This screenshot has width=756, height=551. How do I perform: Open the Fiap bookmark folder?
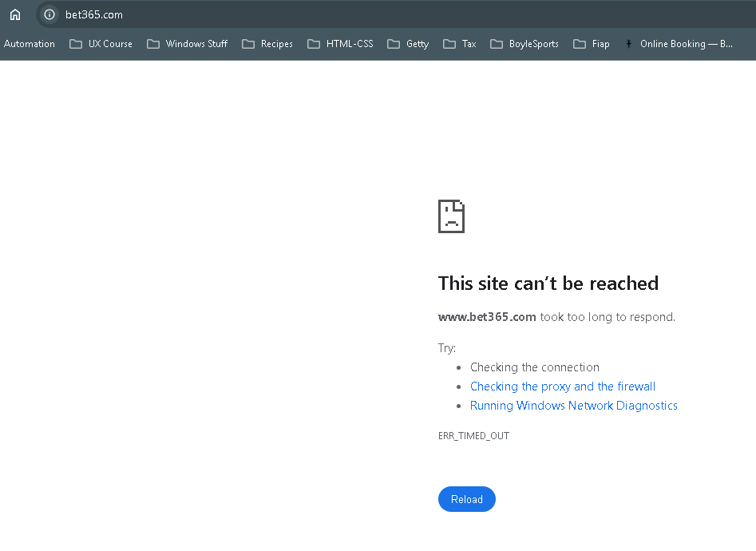591,44
